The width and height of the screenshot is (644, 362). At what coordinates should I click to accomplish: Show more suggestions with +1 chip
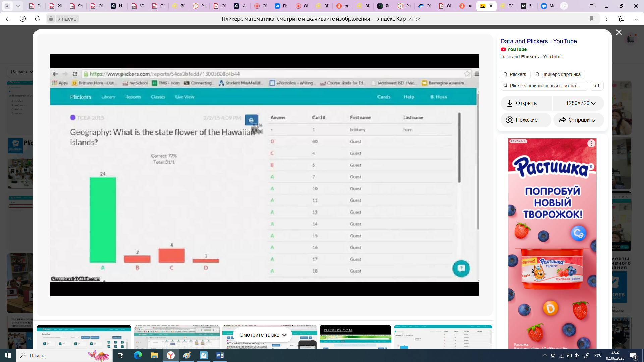tap(596, 86)
